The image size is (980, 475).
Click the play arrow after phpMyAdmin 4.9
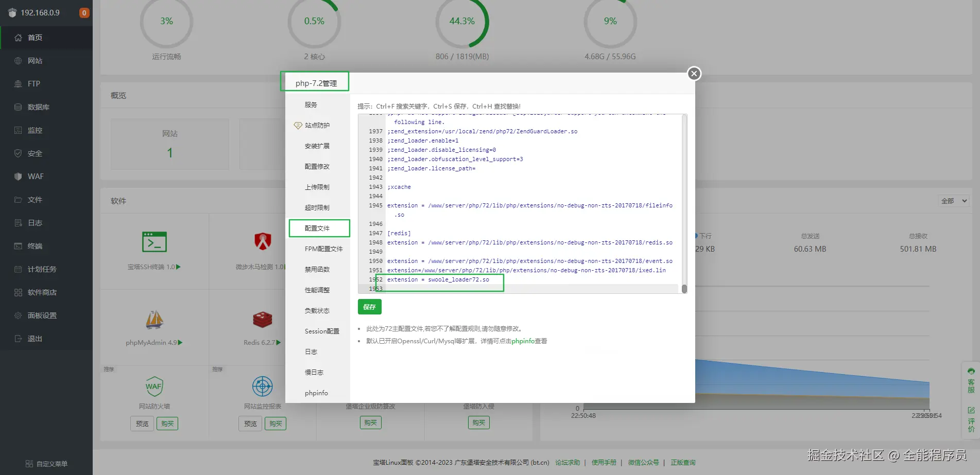[x=180, y=343]
